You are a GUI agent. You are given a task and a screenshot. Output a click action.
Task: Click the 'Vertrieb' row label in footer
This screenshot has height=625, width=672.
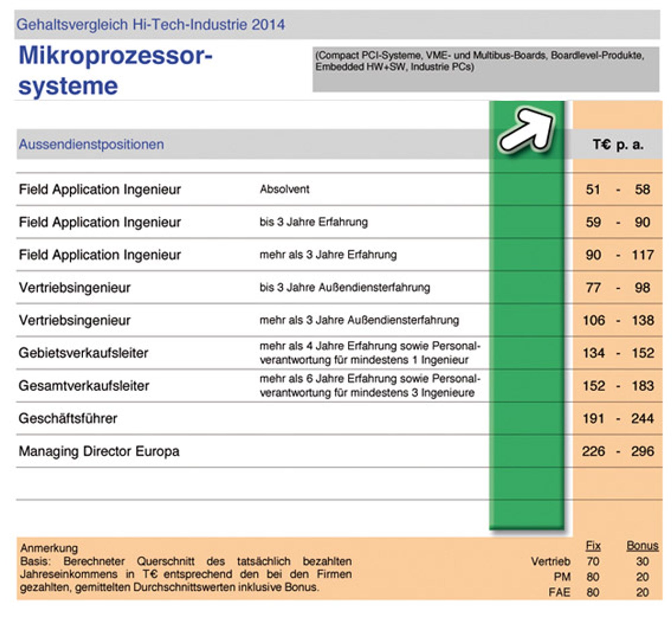tap(551, 561)
